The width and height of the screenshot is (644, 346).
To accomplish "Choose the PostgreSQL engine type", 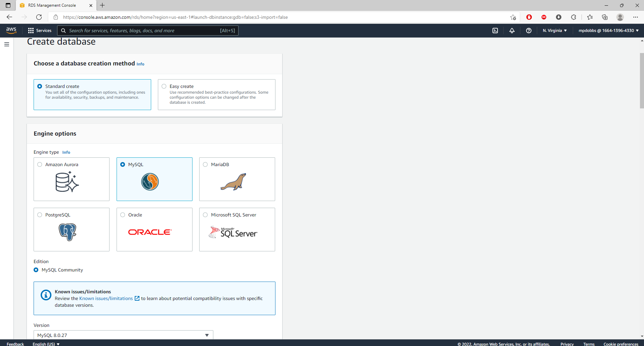I will pyautogui.click(x=40, y=215).
